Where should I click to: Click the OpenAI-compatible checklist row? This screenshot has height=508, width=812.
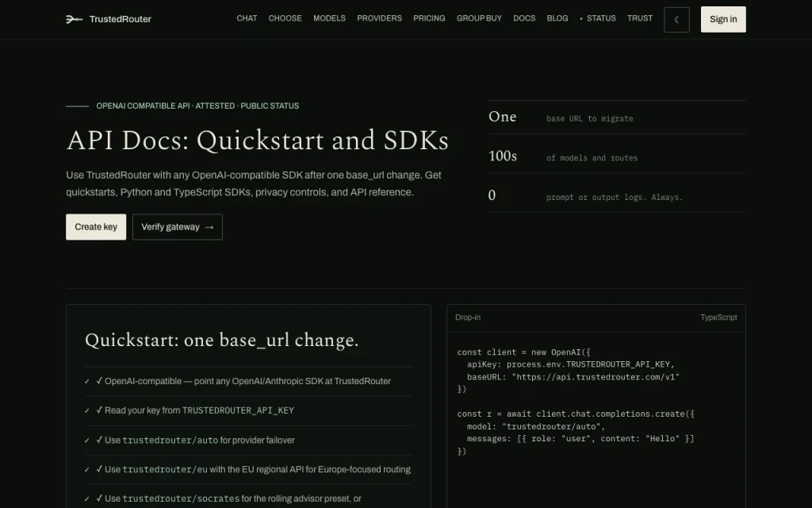point(248,382)
